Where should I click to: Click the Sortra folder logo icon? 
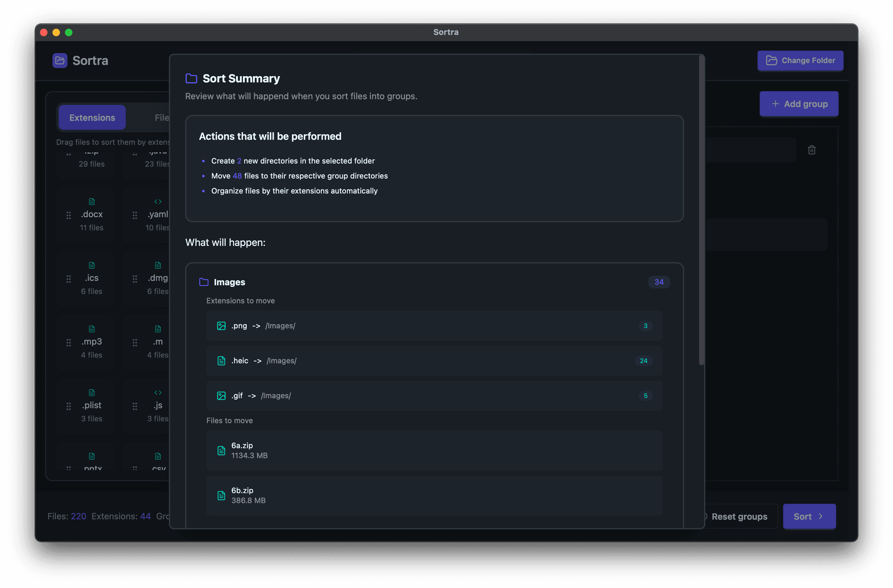coord(59,60)
